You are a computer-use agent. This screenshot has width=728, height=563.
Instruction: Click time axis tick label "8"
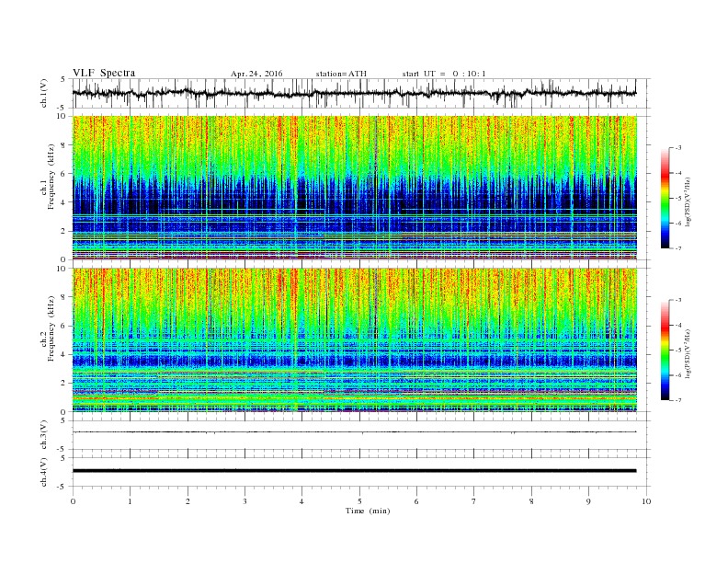531,501
